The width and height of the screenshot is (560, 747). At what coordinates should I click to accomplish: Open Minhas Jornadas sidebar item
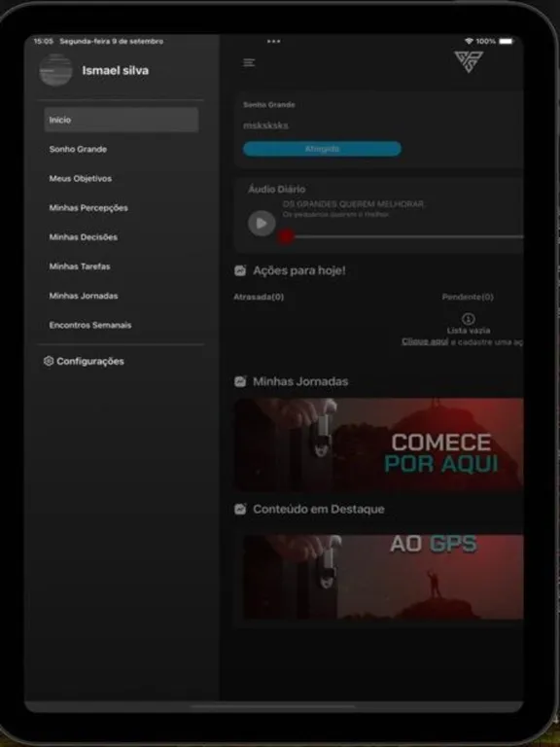84,296
